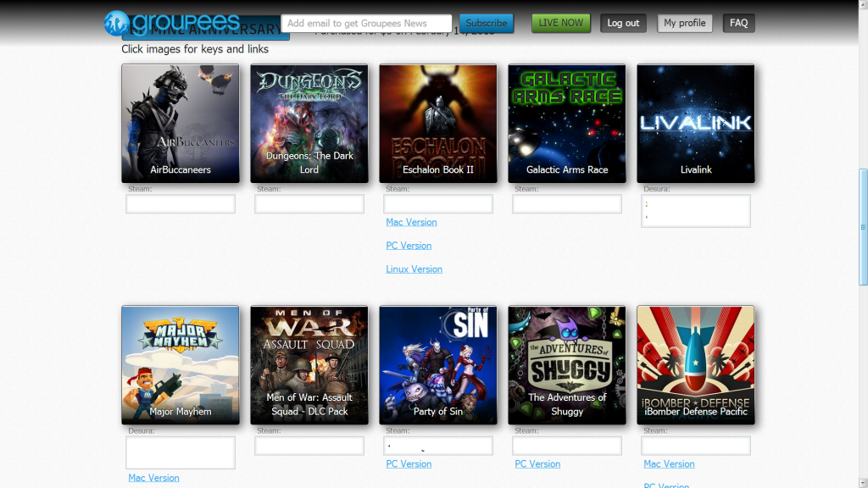Open the Major Mayhem game image

pos(181,365)
